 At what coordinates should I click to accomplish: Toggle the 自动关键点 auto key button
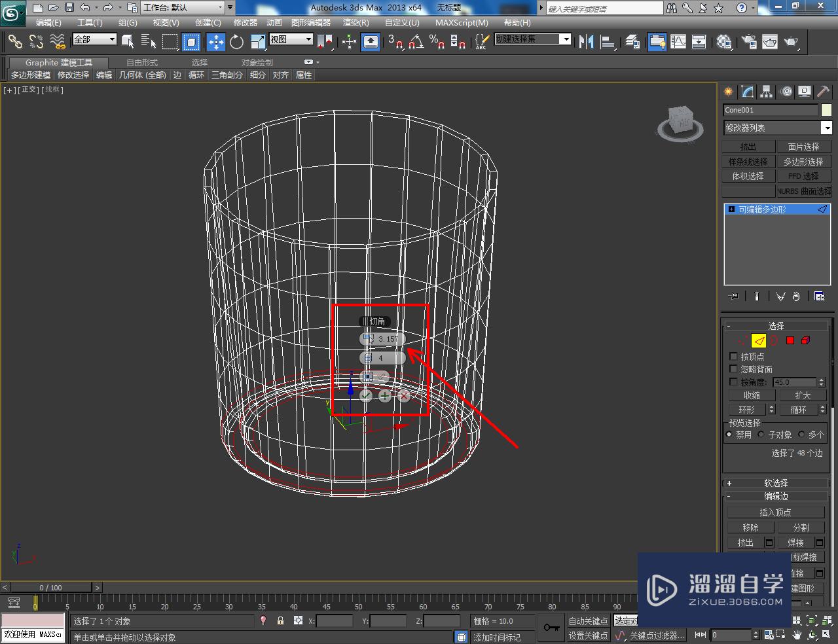pyautogui.click(x=587, y=621)
